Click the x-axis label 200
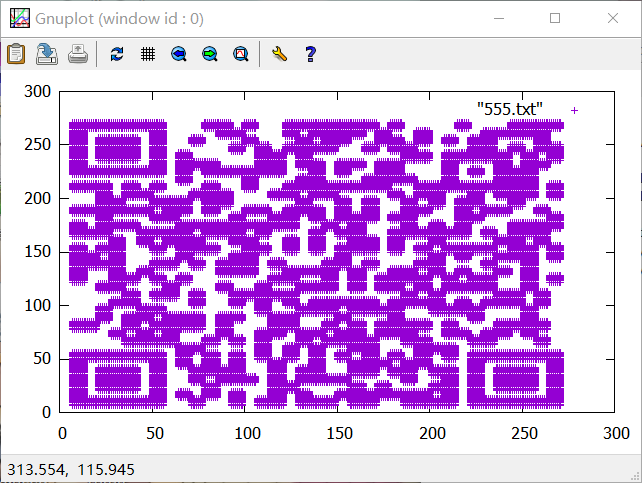Viewport: 642px width, 483px height. tap(432, 433)
